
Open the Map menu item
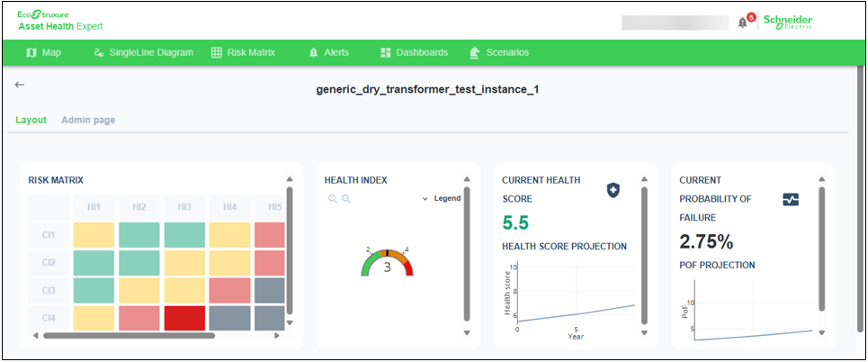pos(43,52)
